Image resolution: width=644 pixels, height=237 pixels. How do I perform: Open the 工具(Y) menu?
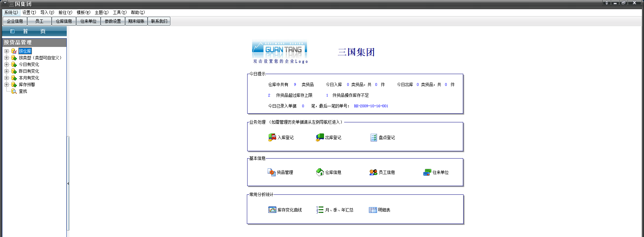[120, 12]
